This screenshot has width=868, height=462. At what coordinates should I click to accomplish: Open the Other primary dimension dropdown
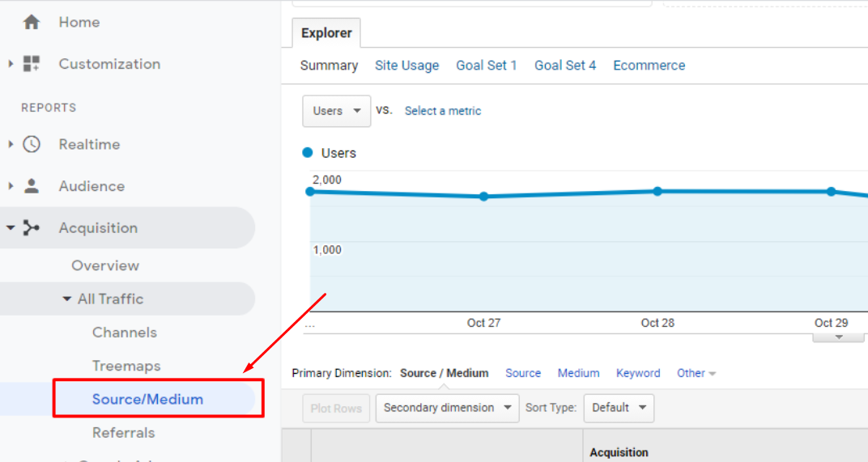point(696,374)
